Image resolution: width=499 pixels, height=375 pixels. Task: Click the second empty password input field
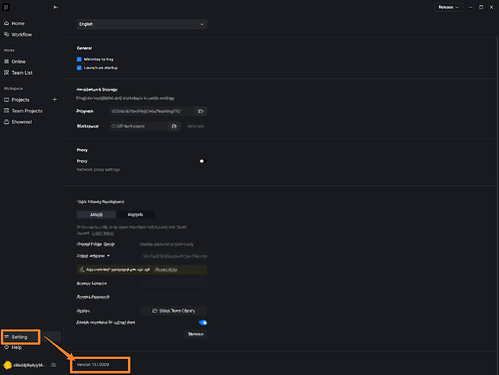[173, 297]
